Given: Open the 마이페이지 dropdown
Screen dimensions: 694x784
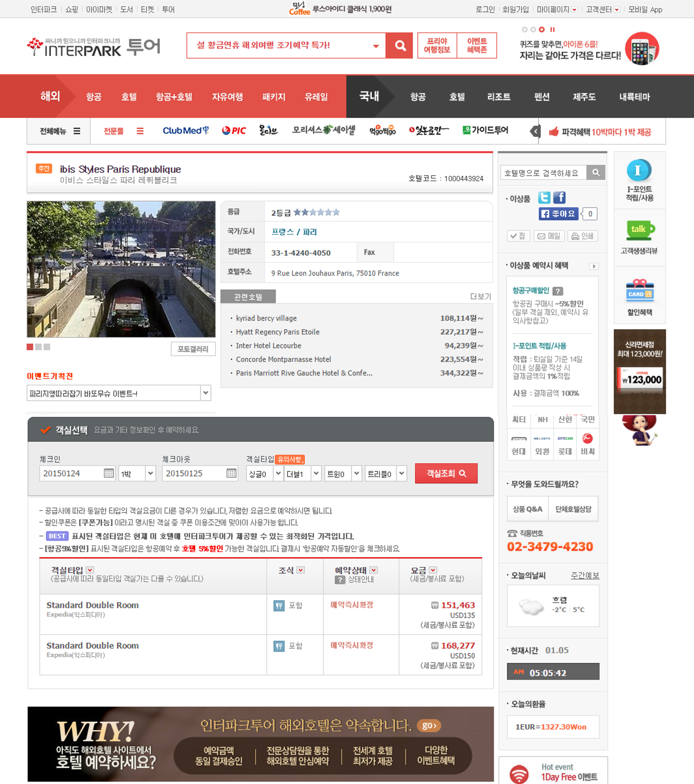Looking at the screenshot, I should click(x=575, y=10).
